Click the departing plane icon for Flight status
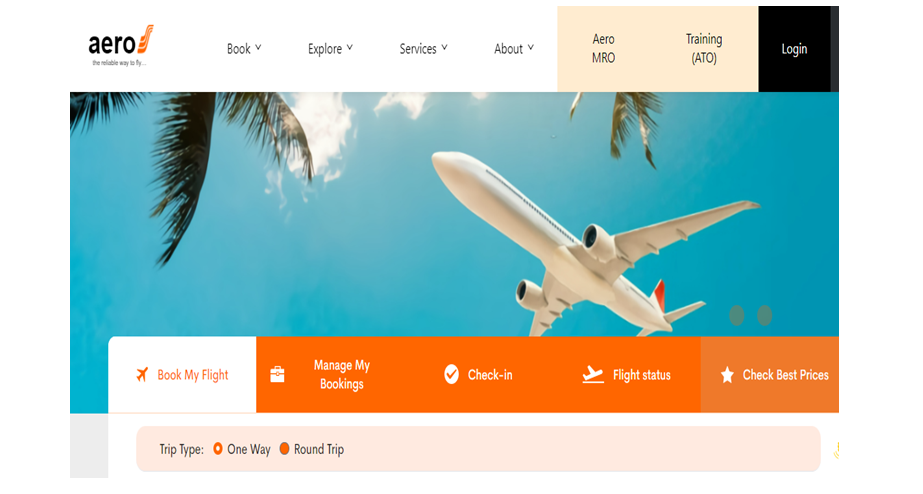Viewport: 923px width, 494px height. (x=593, y=374)
